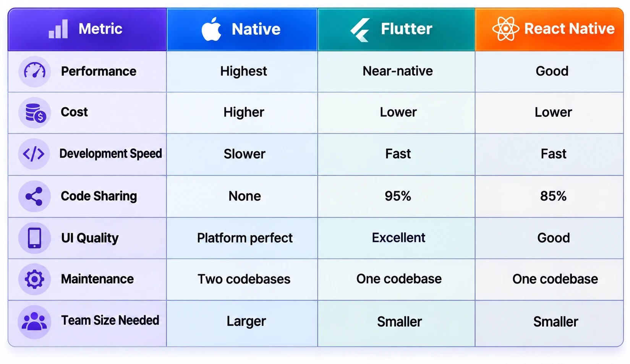Image resolution: width=630 pixels, height=364 pixels.
Task: Click the Apple logo in Native header
Action: click(211, 29)
